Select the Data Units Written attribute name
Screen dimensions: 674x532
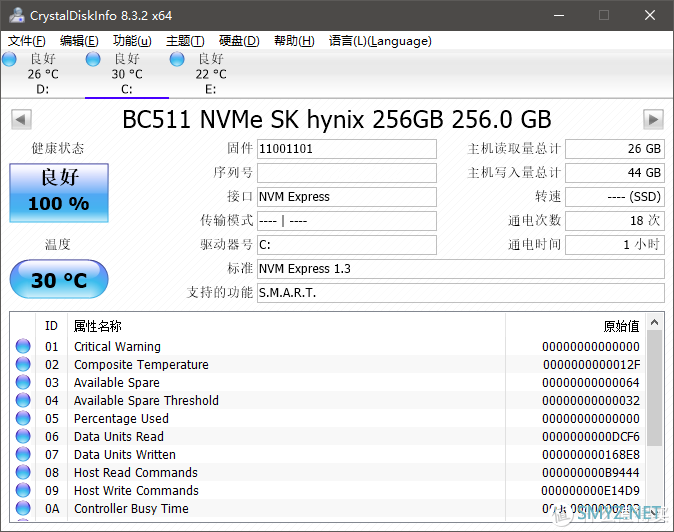click(x=125, y=455)
